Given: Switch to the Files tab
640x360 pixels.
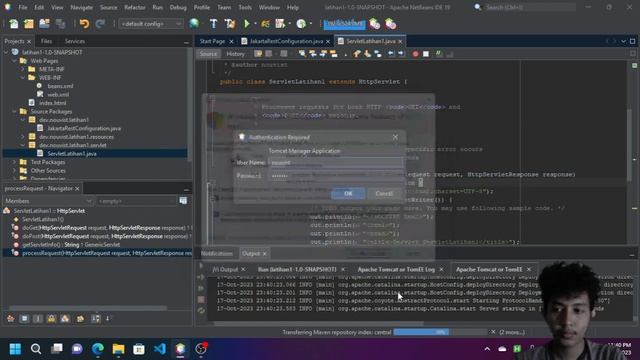Looking at the screenshot, I should coord(46,41).
